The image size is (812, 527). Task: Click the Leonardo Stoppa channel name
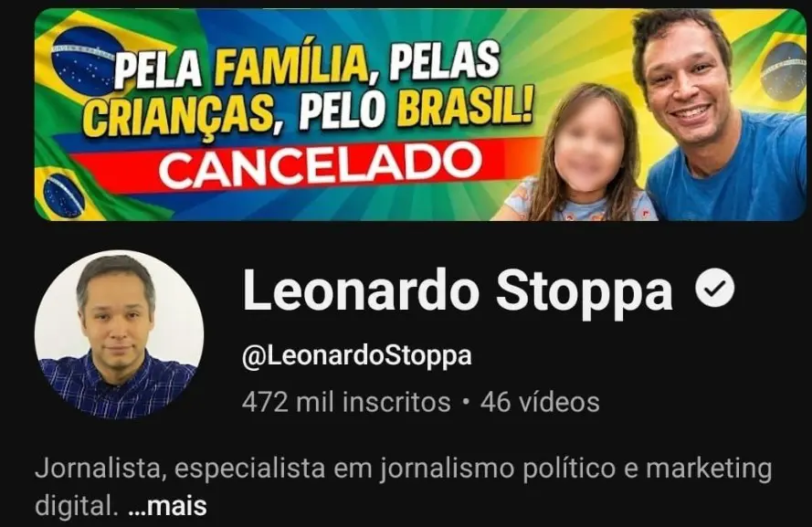pyautogui.click(x=458, y=291)
